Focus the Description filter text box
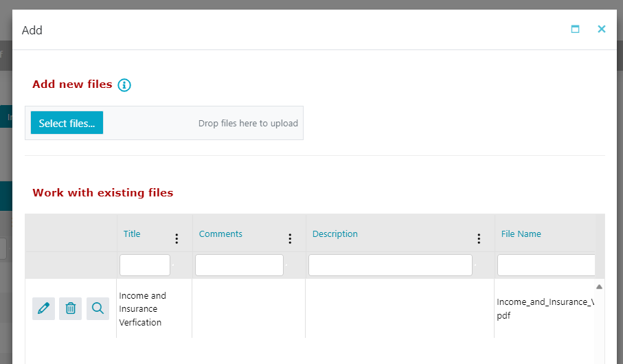The image size is (623, 364). (390, 265)
